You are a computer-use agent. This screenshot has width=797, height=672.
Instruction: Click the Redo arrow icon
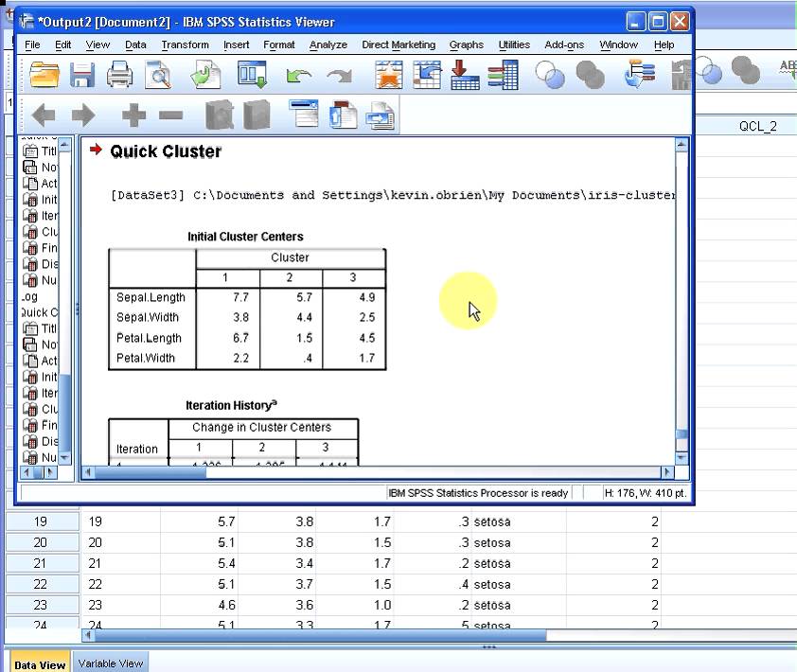340,77
